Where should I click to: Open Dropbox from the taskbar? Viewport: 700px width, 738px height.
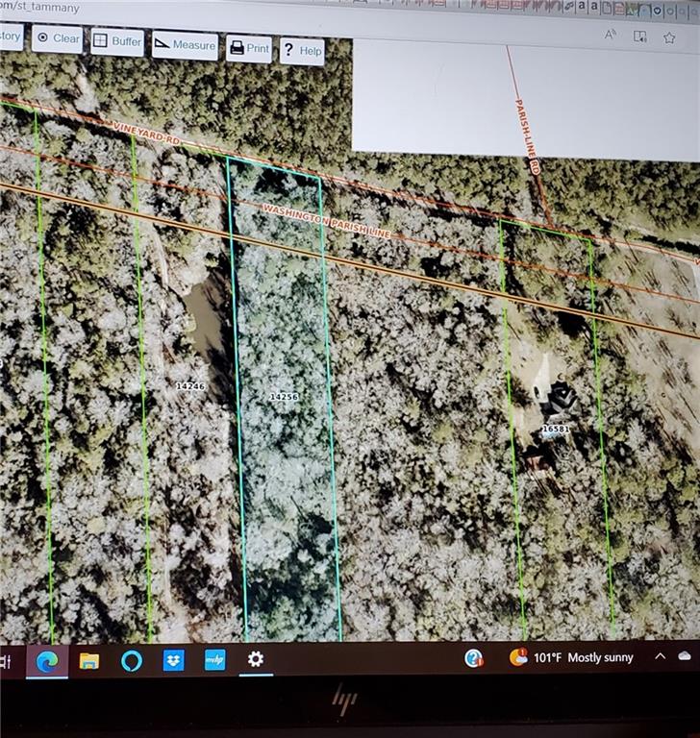pos(173,660)
